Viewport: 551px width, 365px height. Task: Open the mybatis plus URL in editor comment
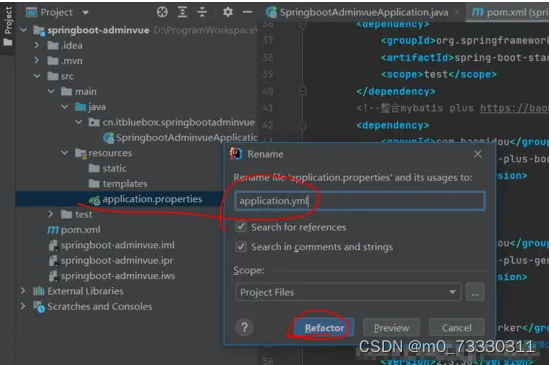tap(514, 108)
